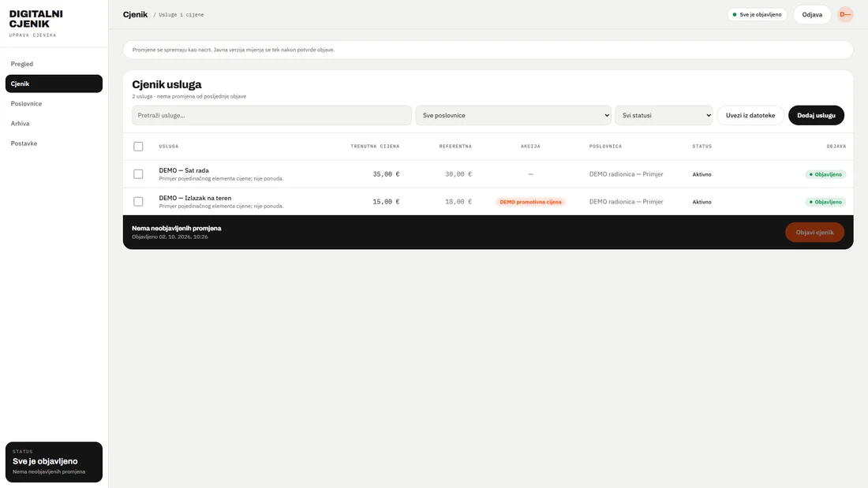868x488 pixels.
Task: Open Cjenik in the sidebar
Action: pos(54,84)
